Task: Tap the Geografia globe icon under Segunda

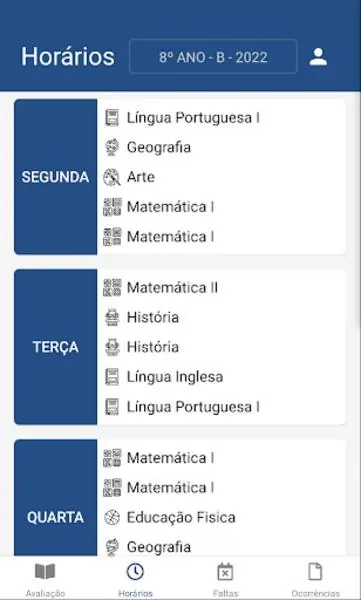Action: point(112,147)
